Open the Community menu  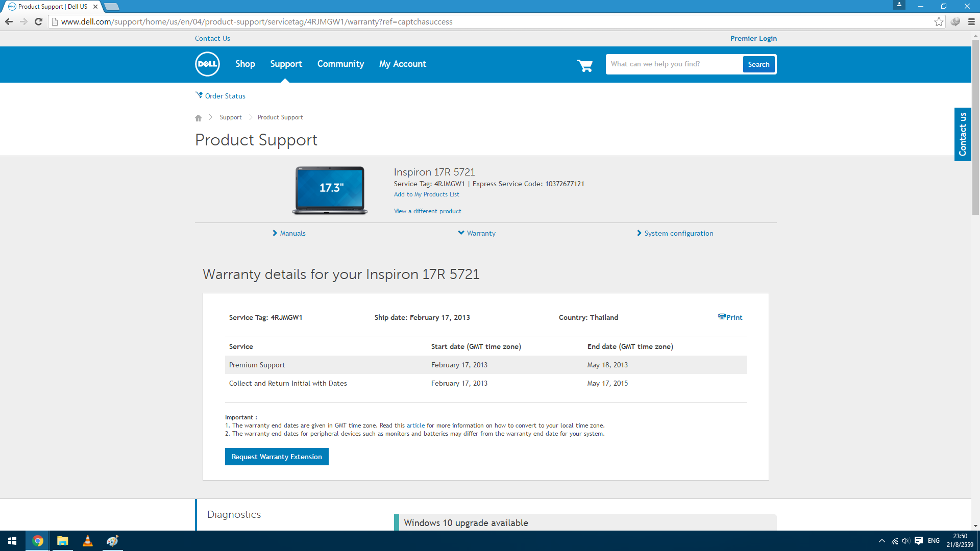340,64
